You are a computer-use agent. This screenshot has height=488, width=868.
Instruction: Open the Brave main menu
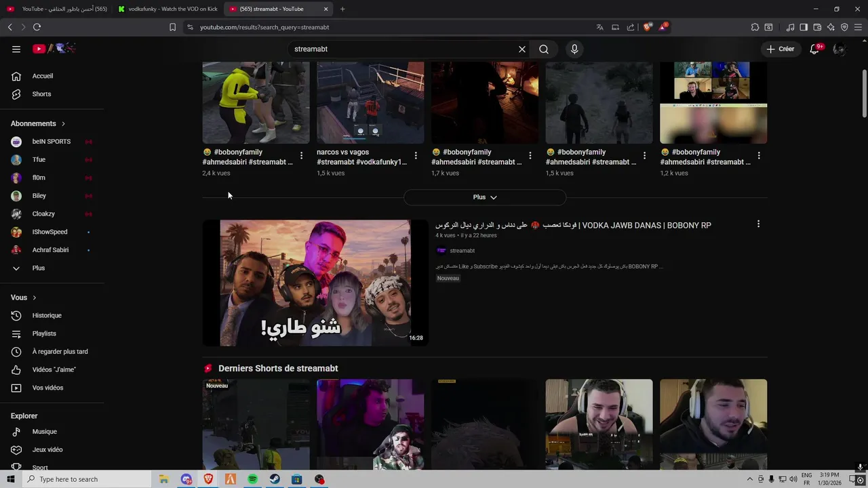point(859,27)
